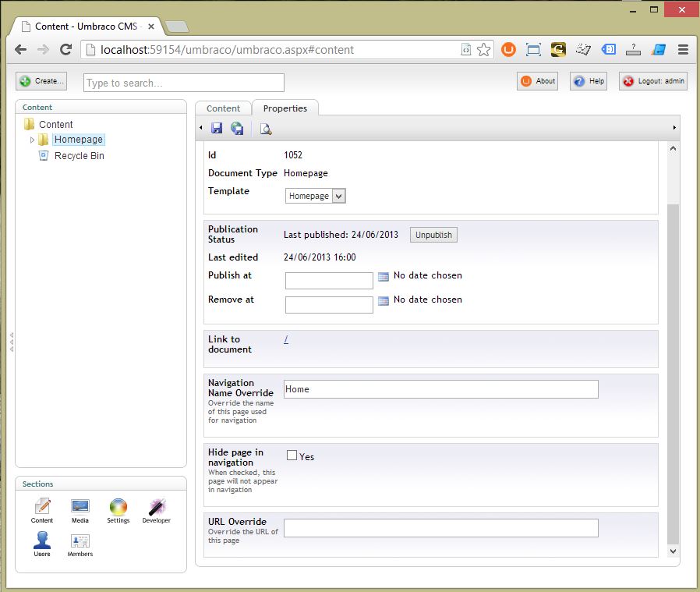
Task: Tick the Hide page in navigation checkbox
Action: coord(292,456)
